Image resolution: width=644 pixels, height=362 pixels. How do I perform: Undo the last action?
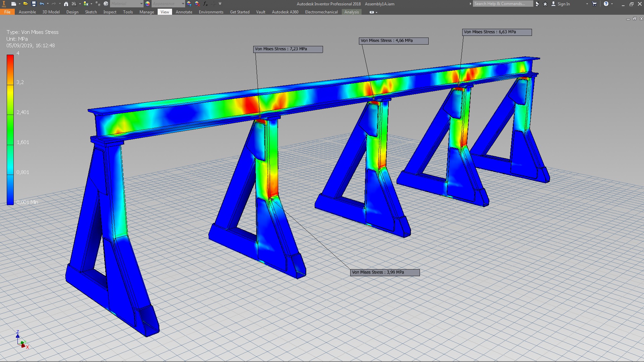click(42, 4)
